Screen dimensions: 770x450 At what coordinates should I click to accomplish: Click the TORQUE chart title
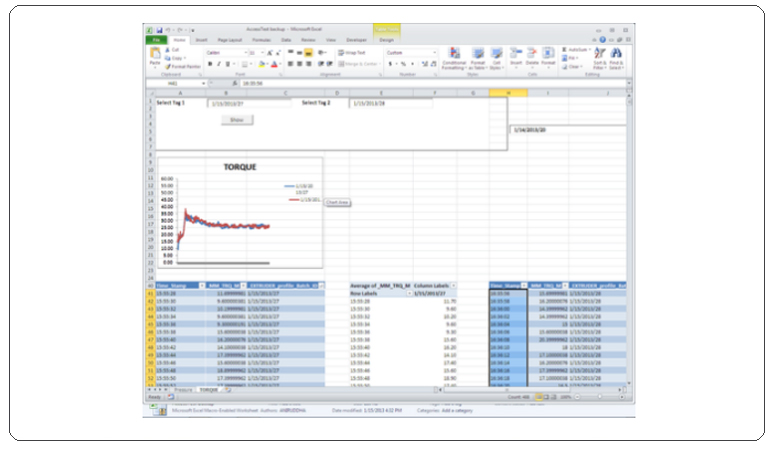pyautogui.click(x=240, y=167)
